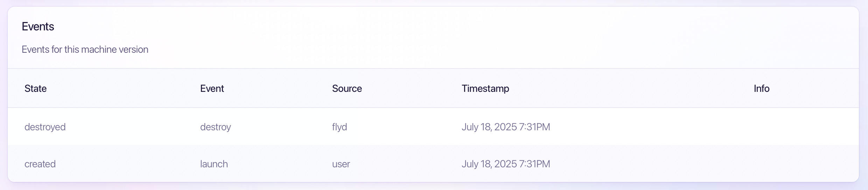This screenshot has height=190, width=868.
Task: Click the 'flyd' source cell
Action: click(339, 127)
